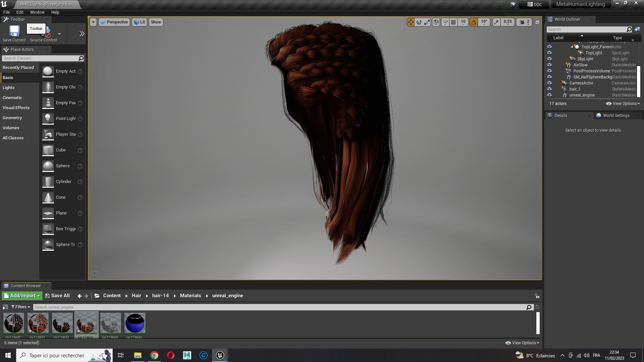Expand hidden toolbar items chevron
The height and width of the screenshot is (362, 644).
point(82,34)
